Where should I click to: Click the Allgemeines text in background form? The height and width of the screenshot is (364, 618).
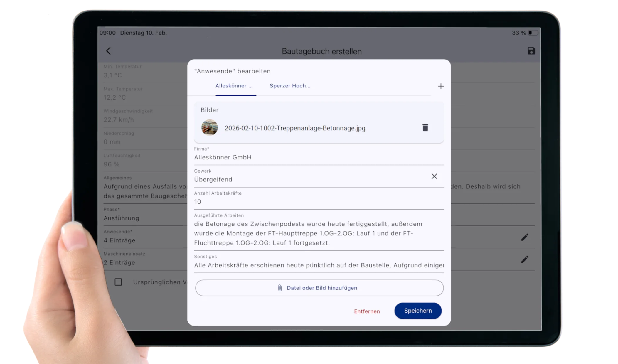coord(145,191)
